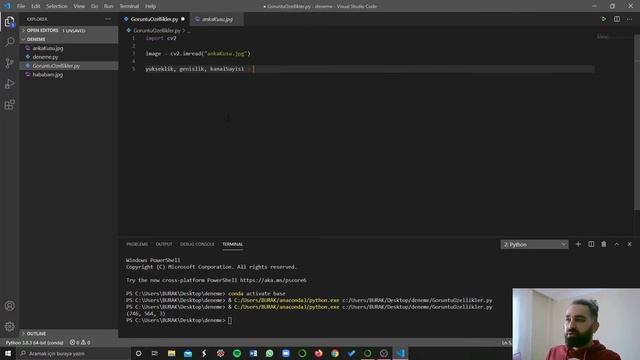Open the Search view in activity bar
This screenshot has height=360, width=640.
point(9,42)
